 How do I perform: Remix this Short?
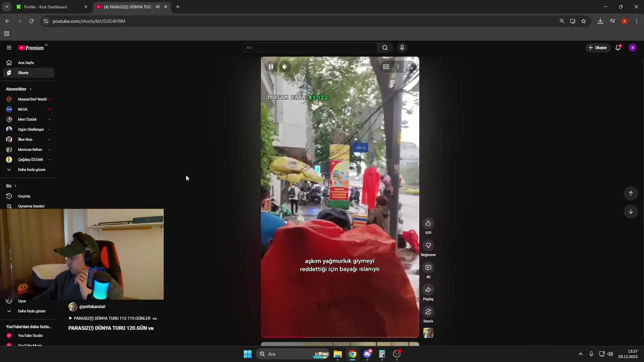(428, 312)
